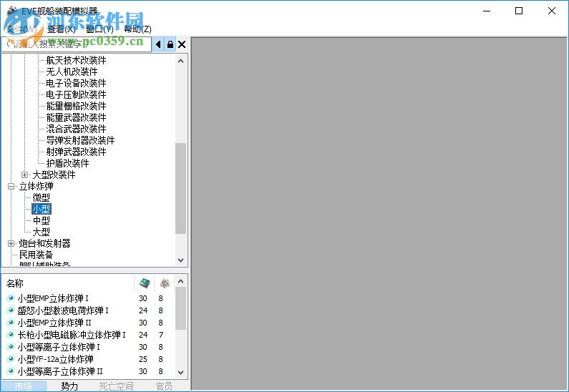Select 电子设备改装件 in the tree
This screenshot has height=392, width=569.
click(76, 83)
